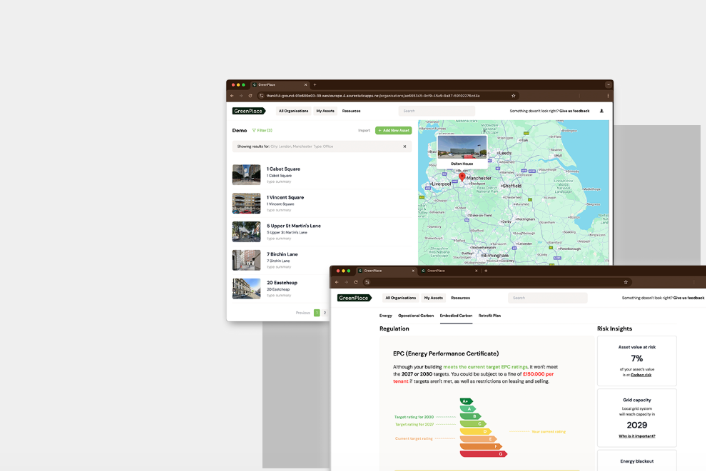Open a new tab in the rear browser window
The width and height of the screenshot is (706, 471).
[x=315, y=85]
